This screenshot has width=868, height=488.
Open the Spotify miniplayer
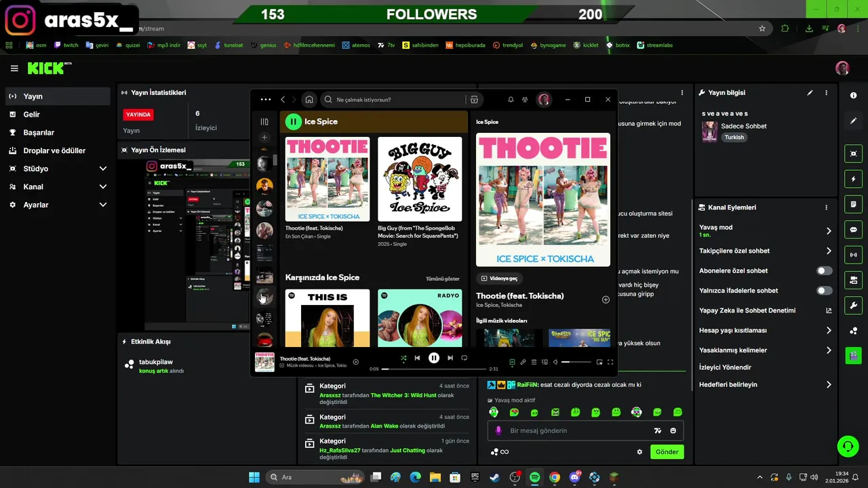click(x=599, y=362)
